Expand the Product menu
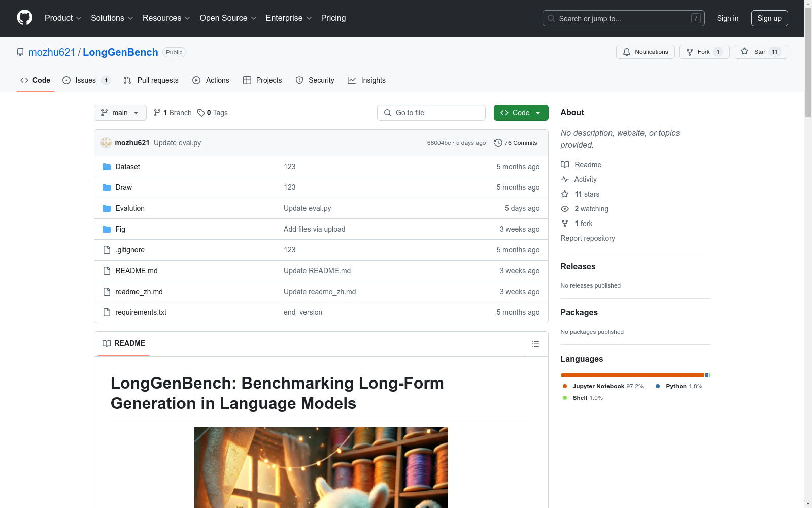 pyautogui.click(x=63, y=18)
